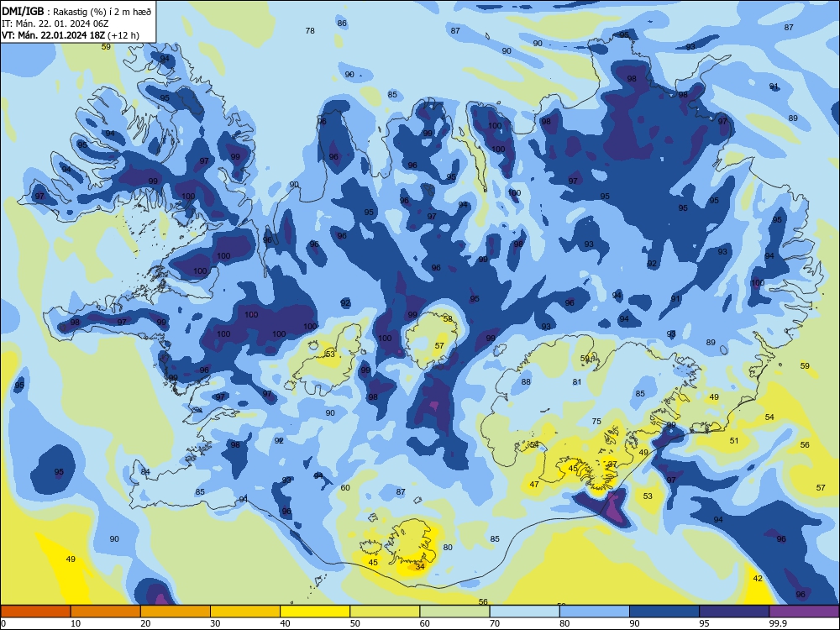
Task: Pick the light blue 70–80 legend swatch
Action: [x=524, y=612]
